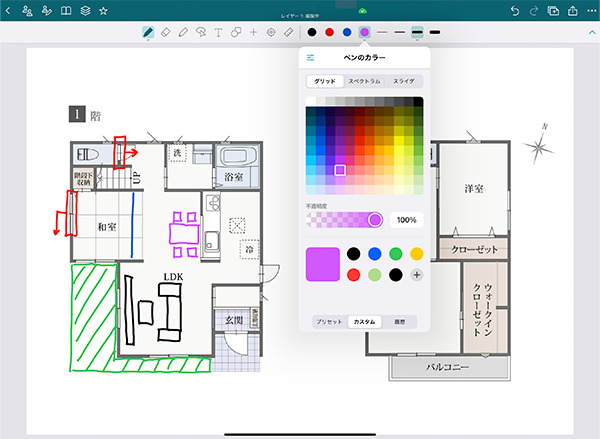
Task: Pick the blue custom swatch
Action: (x=375, y=253)
